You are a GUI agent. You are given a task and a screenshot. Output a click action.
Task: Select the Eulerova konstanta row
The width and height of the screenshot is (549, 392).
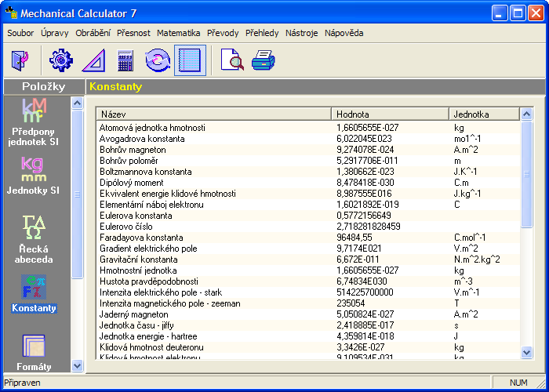click(x=308, y=216)
